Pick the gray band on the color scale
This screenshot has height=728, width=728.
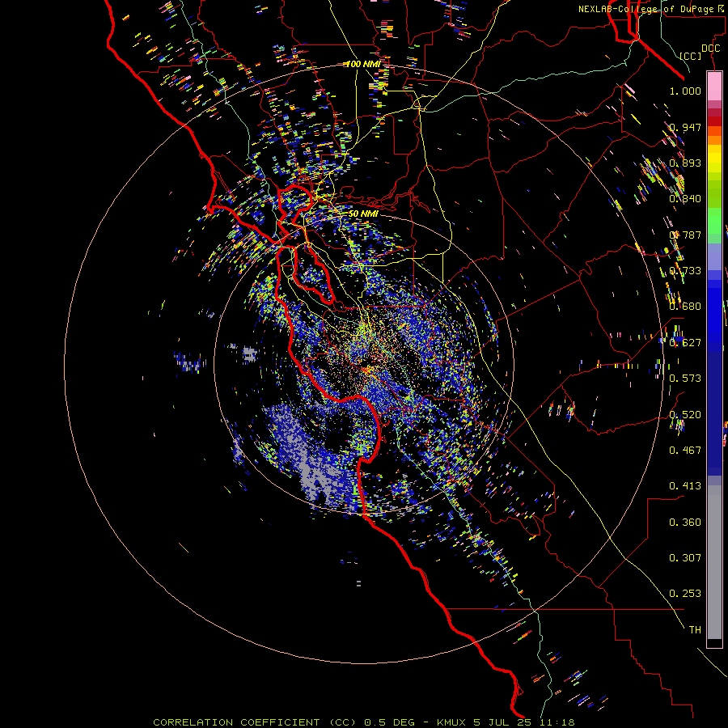[714, 562]
